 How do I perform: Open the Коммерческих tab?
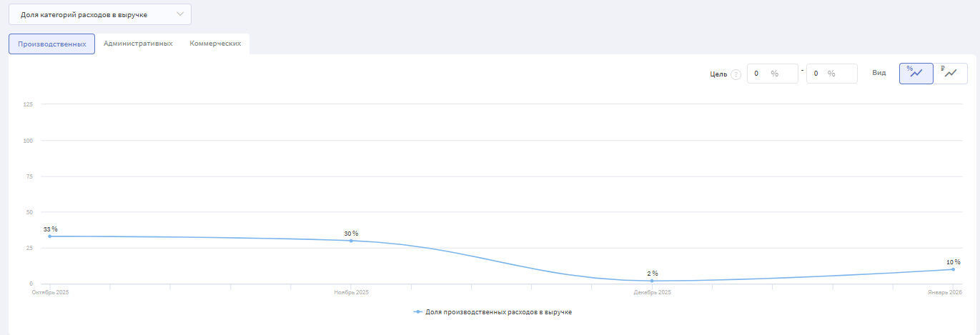pos(215,44)
